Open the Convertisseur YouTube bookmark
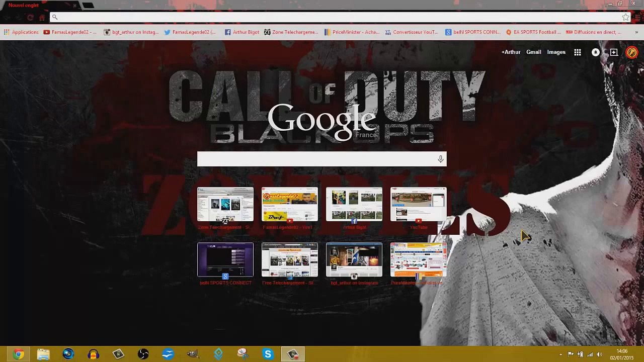This screenshot has width=644, height=362. [x=412, y=32]
